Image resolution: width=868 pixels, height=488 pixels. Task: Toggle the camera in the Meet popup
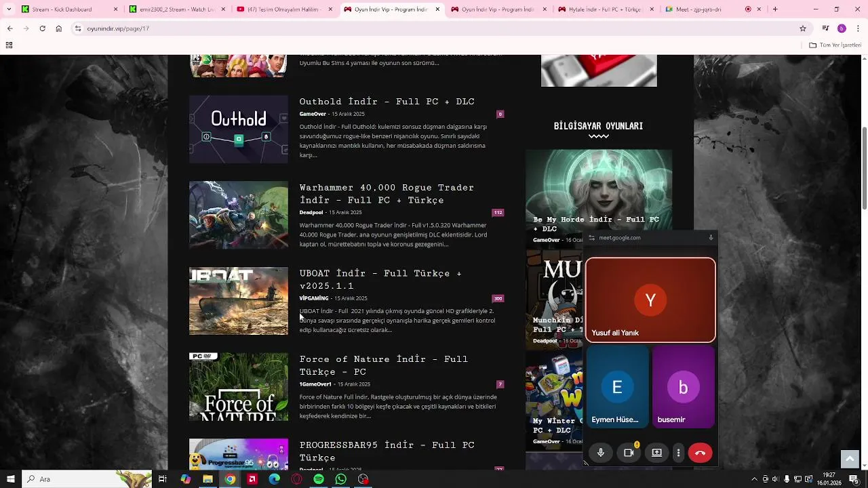pyautogui.click(x=629, y=453)
